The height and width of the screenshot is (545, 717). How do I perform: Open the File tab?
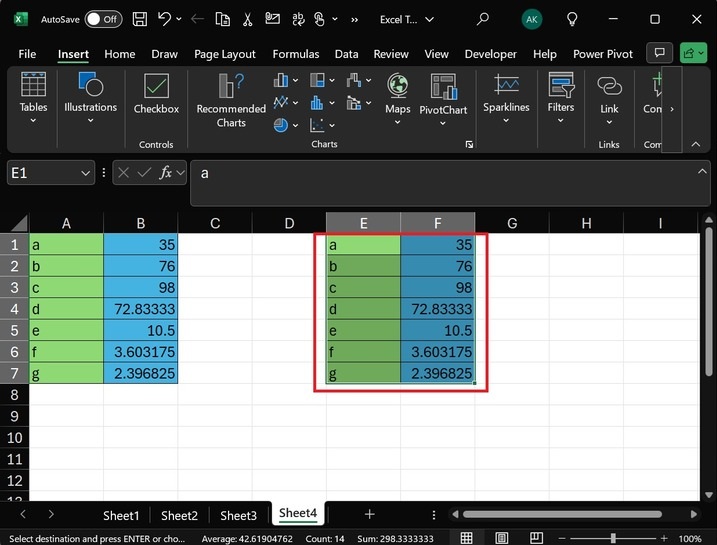(27, 54)
